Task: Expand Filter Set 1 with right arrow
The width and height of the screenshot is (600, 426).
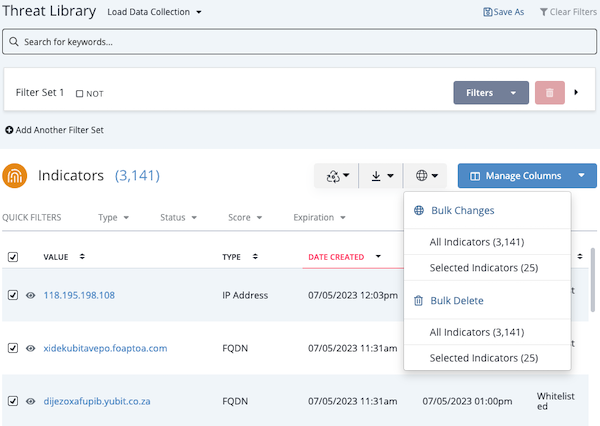Action: coord(576,92)
